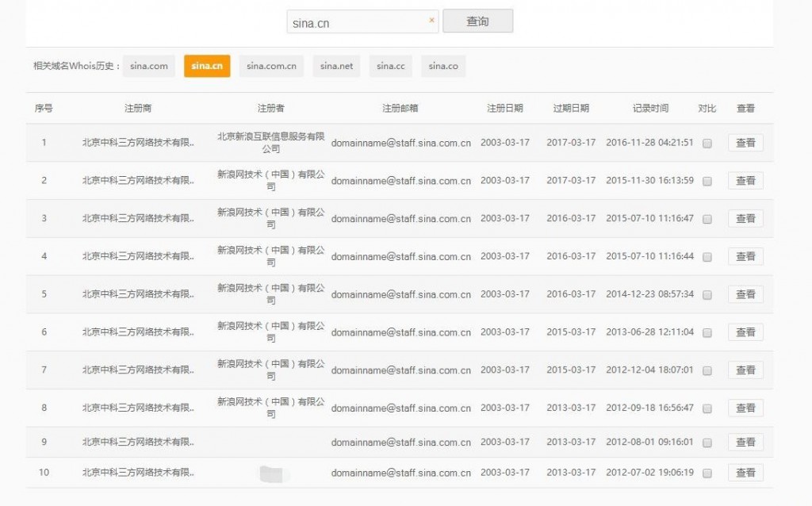Click the registrar name in row 2
This screenshot has height=506, width=812.
pyautogui.click(x=138, y=180)
